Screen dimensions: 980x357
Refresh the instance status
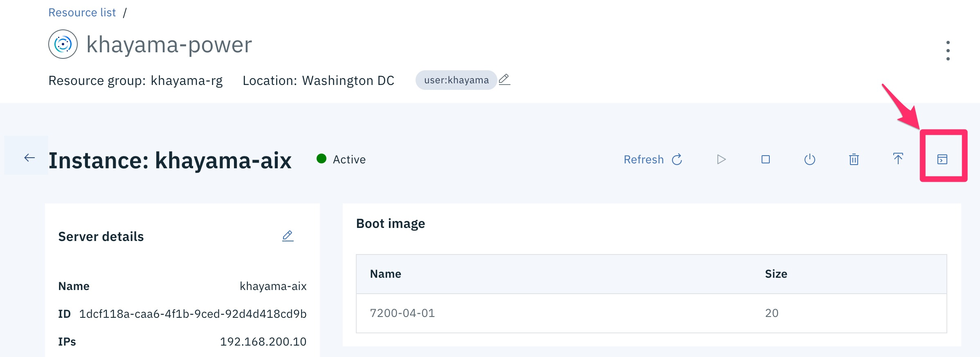pyautogui.click(x=653, y=159)
